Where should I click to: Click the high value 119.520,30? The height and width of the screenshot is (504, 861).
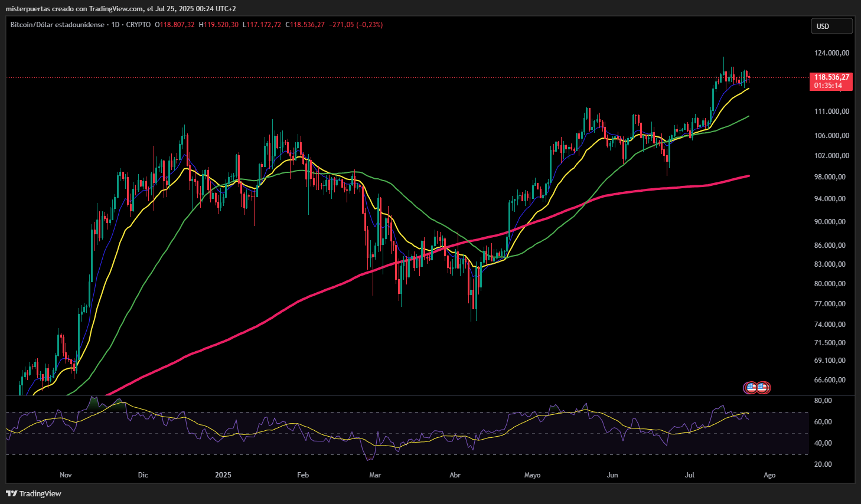221,25
